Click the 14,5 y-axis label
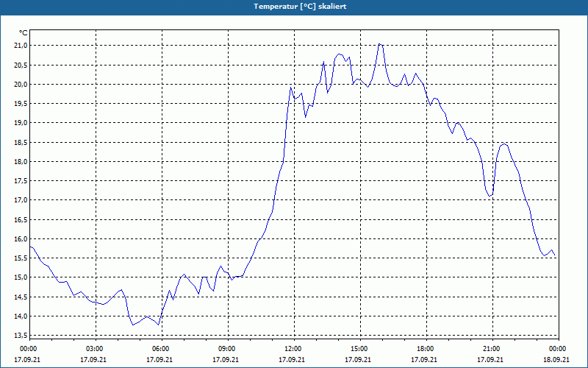Screen dimensions: 588x368 coord(21,297)
